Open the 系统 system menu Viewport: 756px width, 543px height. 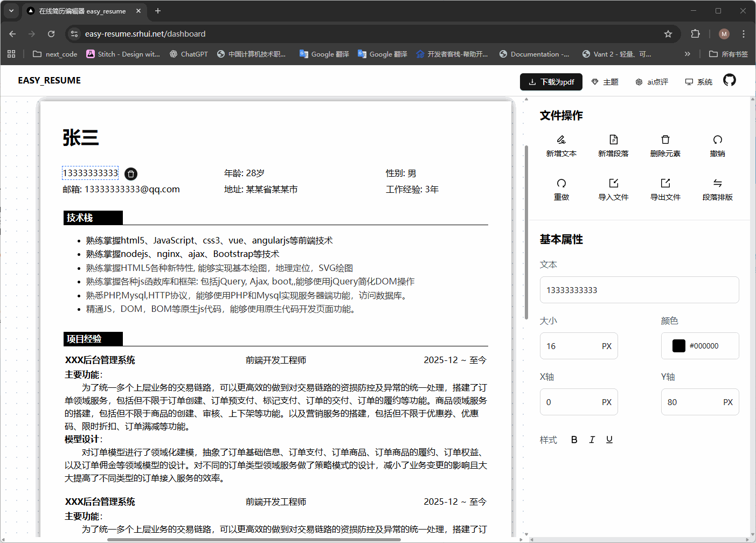(x=698, y=82)
